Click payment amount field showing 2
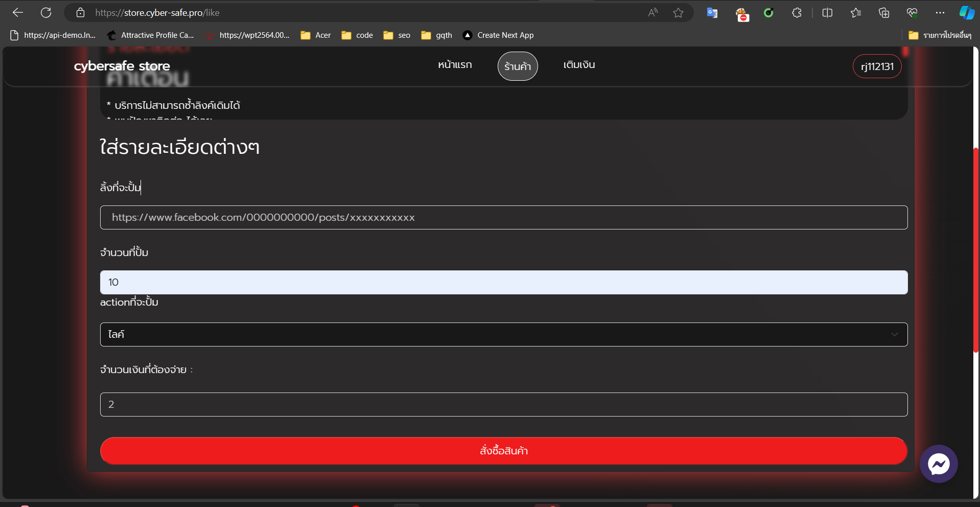 click(x=504, y=404)
